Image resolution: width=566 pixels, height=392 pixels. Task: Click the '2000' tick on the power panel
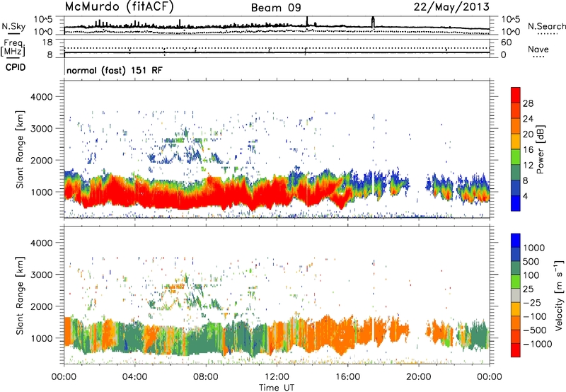coord(42,160)
